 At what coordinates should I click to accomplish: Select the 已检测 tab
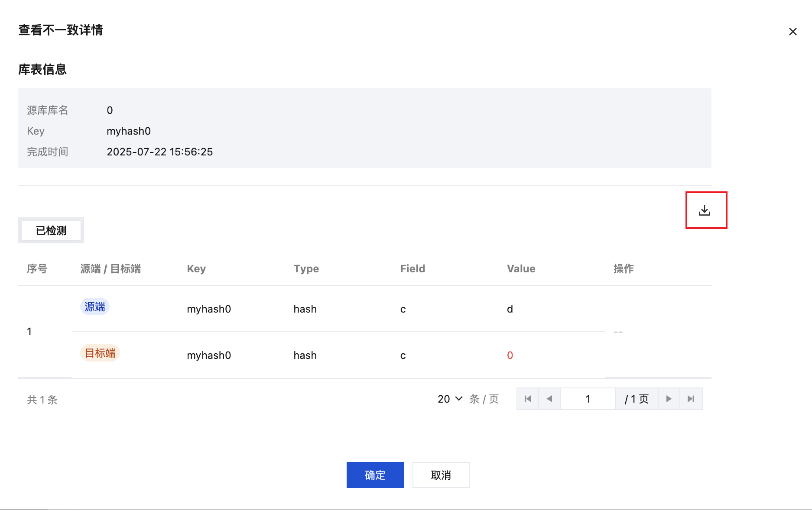pos(51,230)
